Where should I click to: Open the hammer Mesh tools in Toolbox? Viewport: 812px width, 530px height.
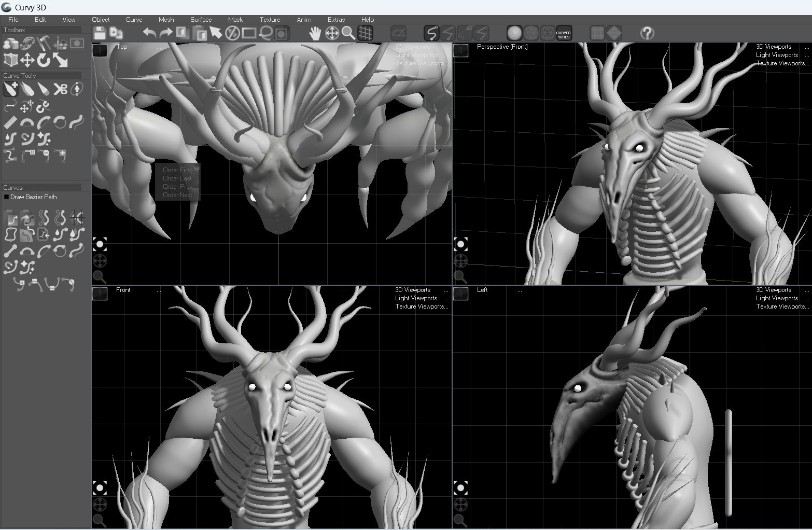click(44, 43)
